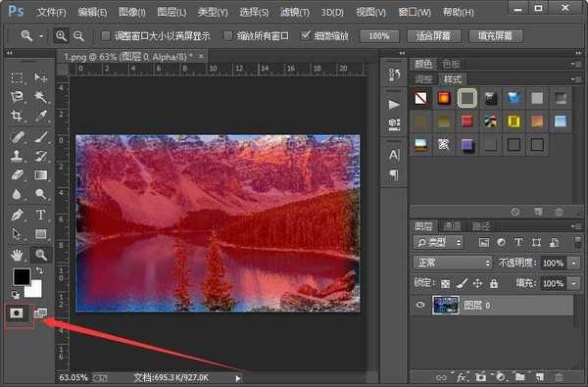Click the 100% zoom button
The width and height of the screenshot is (588, 387).
pyautogui.click(x=379, y=36)
